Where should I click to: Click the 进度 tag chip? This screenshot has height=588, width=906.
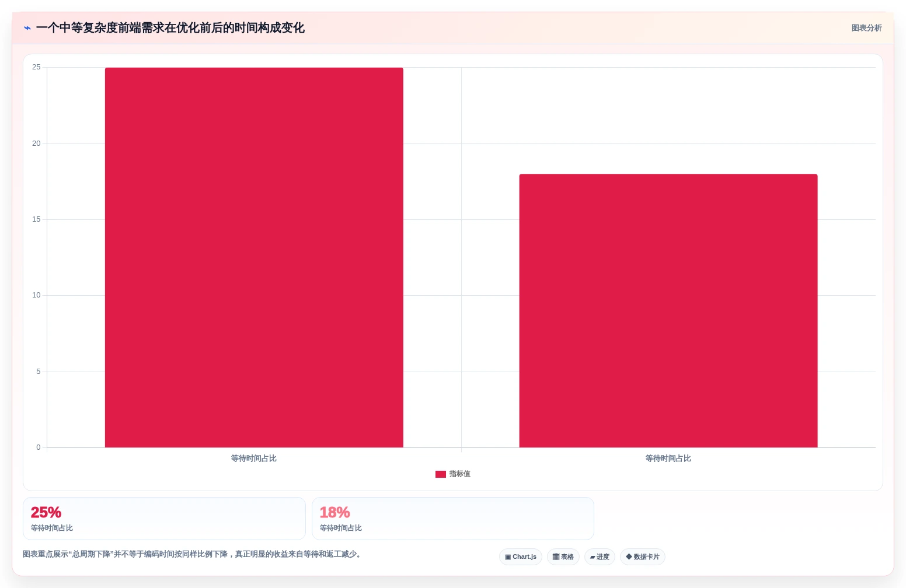coord(600,557)
